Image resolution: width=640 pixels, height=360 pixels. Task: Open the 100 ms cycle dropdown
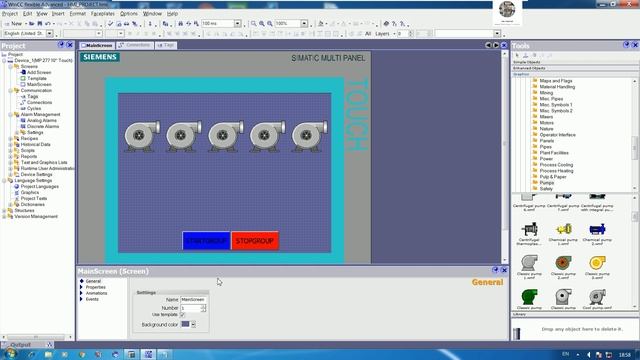click(x=237, y=24)
